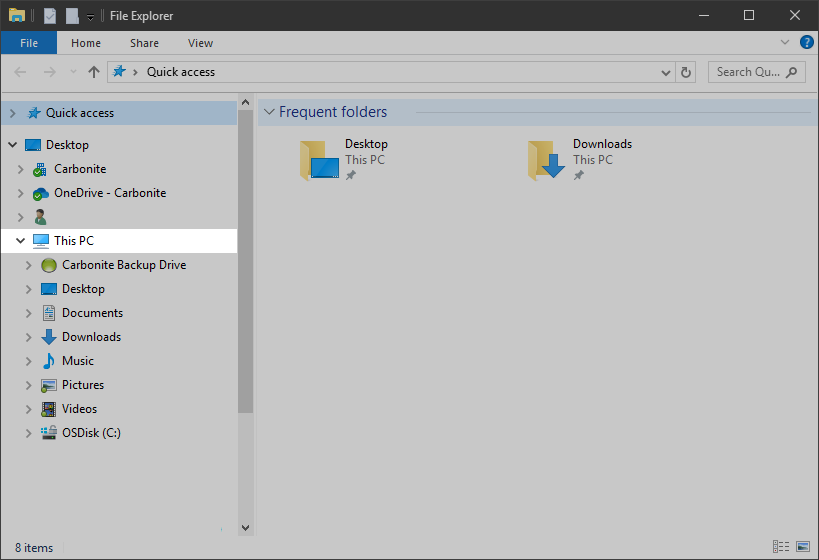819x560 pixels.
Task: Collapse the This PC tree node
Action: click(x=20, y=241)
